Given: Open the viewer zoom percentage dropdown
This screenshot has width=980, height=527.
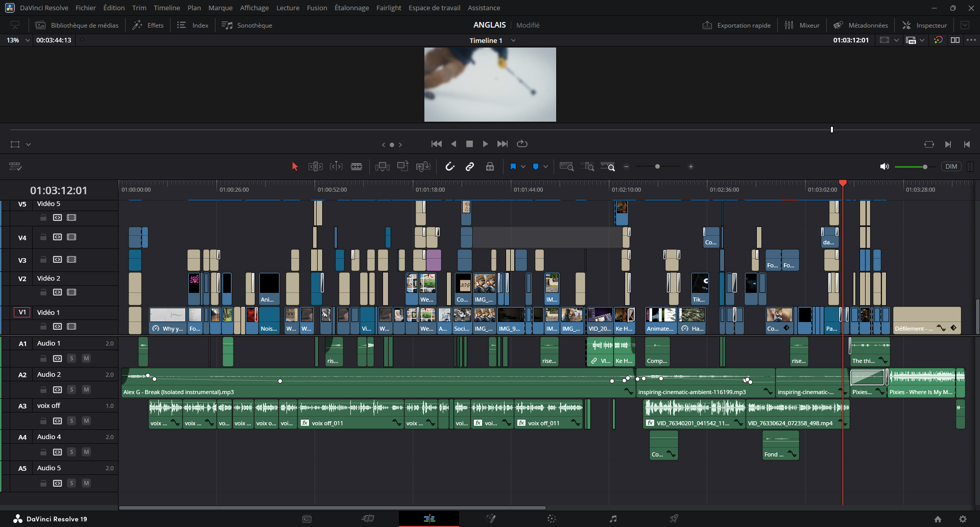Looking at the screenshot, I should 27,40.
